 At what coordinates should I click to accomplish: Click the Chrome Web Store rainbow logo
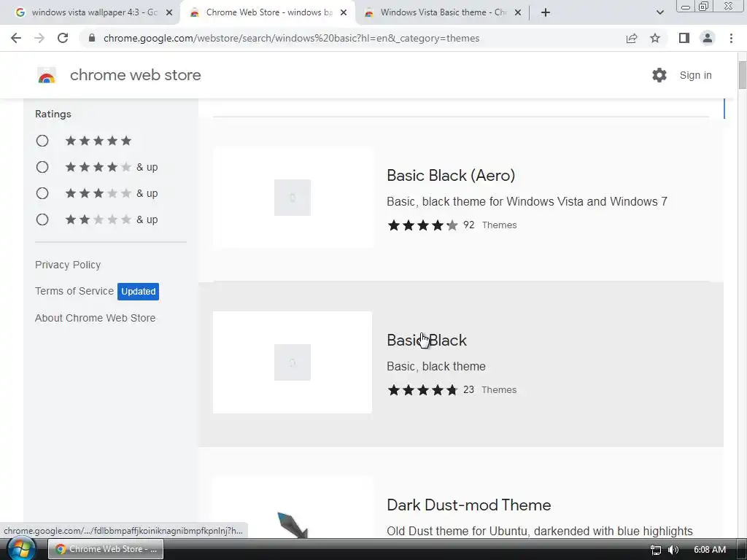point(47,75)
